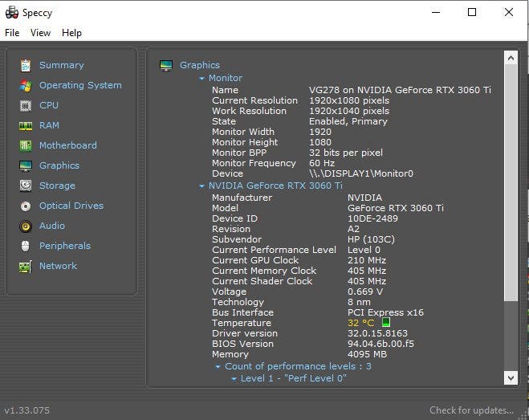Collapse the NVIDIA GeForce RTX 3060 Ti section
This screenshot has height=420, width=529.
click(x=202, y=186)
